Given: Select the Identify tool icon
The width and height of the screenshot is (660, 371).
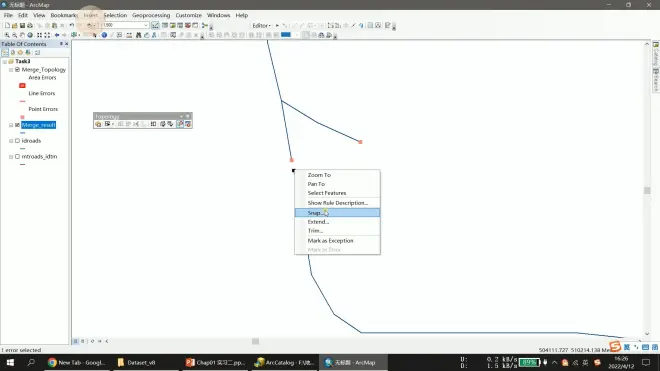Looking at the screenshot, I should (x=104, y=35).
